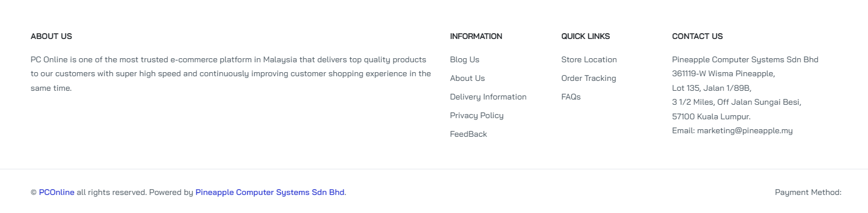Click the CONTACT US heading
Viewport: 868px width, 213px height.
coord(697,36)
